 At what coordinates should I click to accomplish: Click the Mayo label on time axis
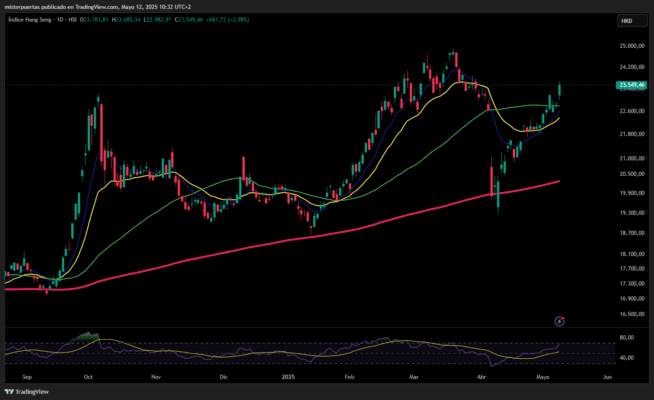click(x=540, y=379)
